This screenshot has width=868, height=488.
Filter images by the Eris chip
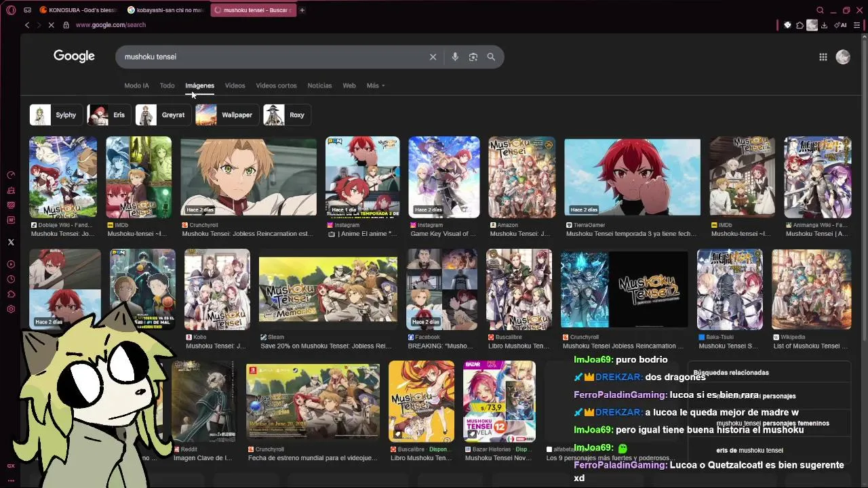tap(108, 115)
